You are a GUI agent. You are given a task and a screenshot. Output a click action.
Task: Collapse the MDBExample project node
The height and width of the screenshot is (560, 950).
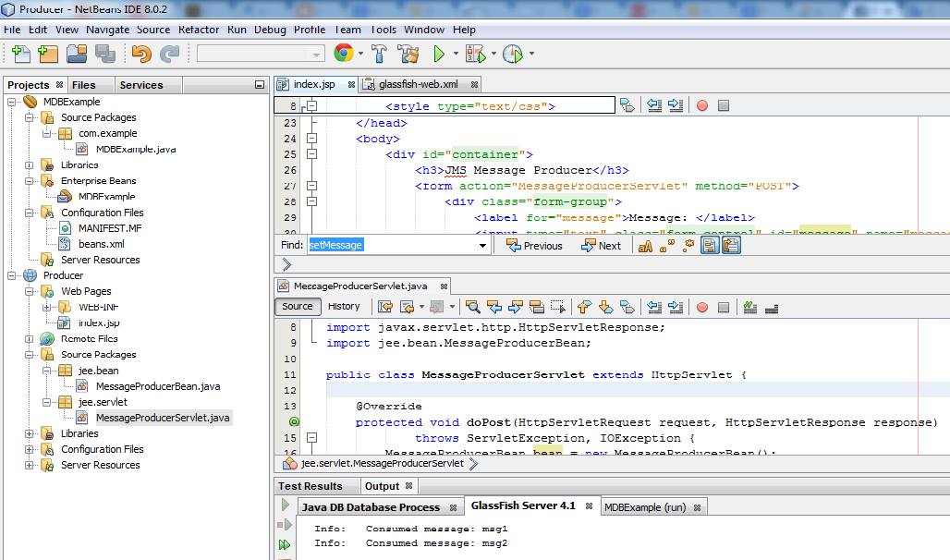coord(11,102)
